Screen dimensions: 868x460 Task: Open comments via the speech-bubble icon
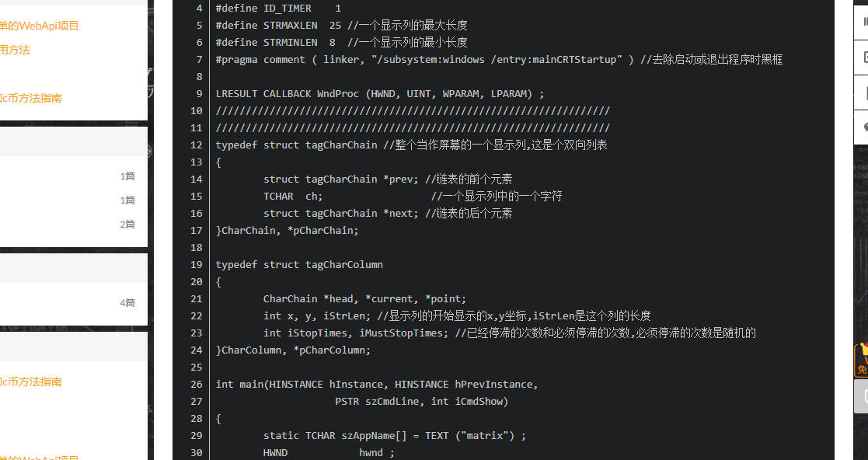pos(863,128)
